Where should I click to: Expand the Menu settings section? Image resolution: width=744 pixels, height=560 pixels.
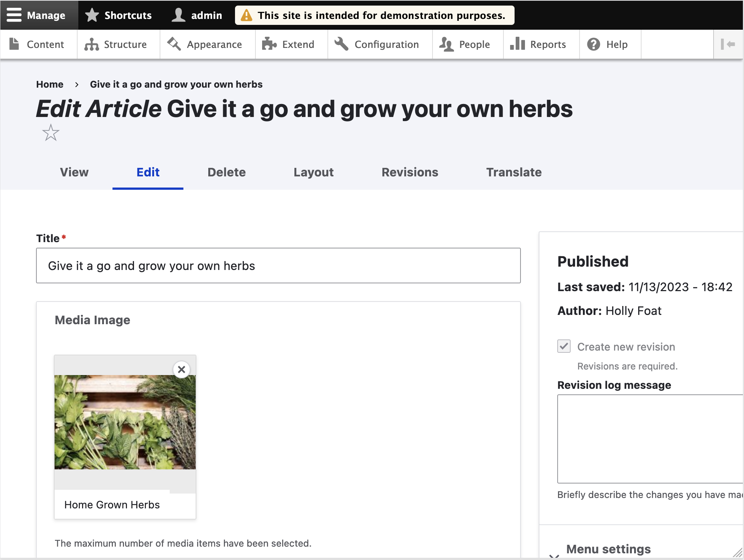click(608, 549)
